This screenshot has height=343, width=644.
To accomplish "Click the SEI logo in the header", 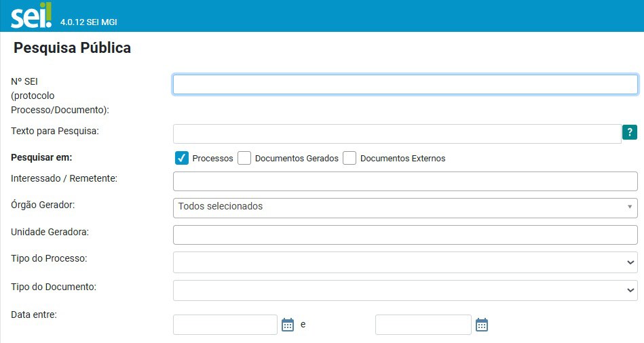I will pos(31,16).
